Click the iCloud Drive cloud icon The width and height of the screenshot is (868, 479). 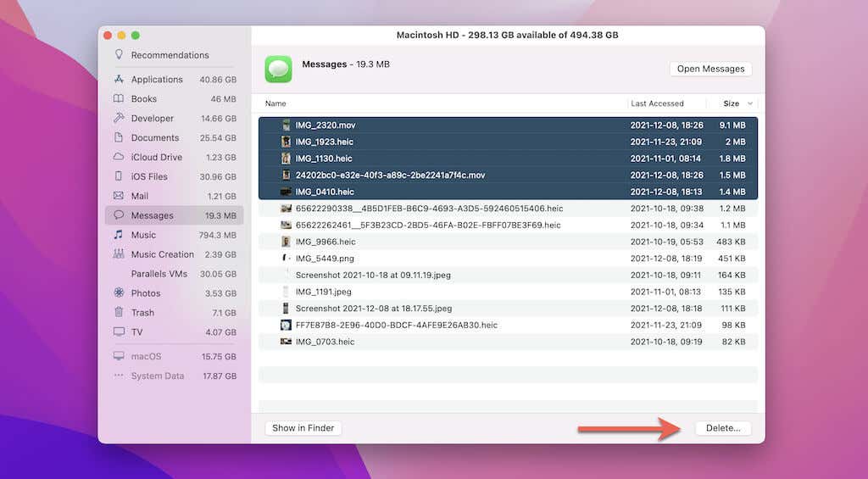(x=119, y=158)
